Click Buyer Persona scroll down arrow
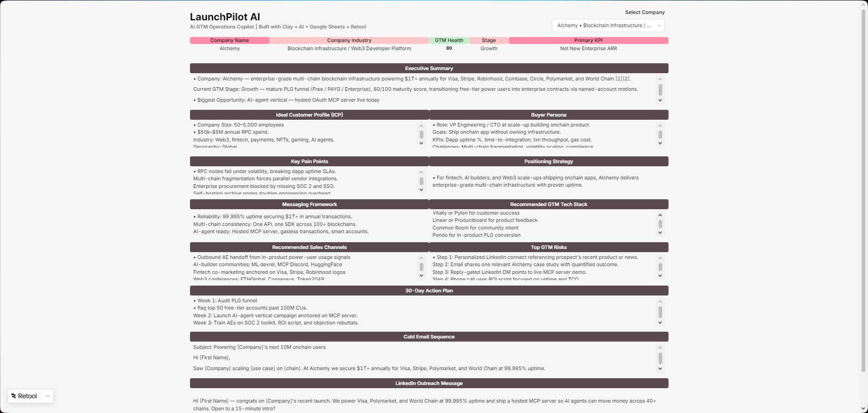 tap(660, 144)
